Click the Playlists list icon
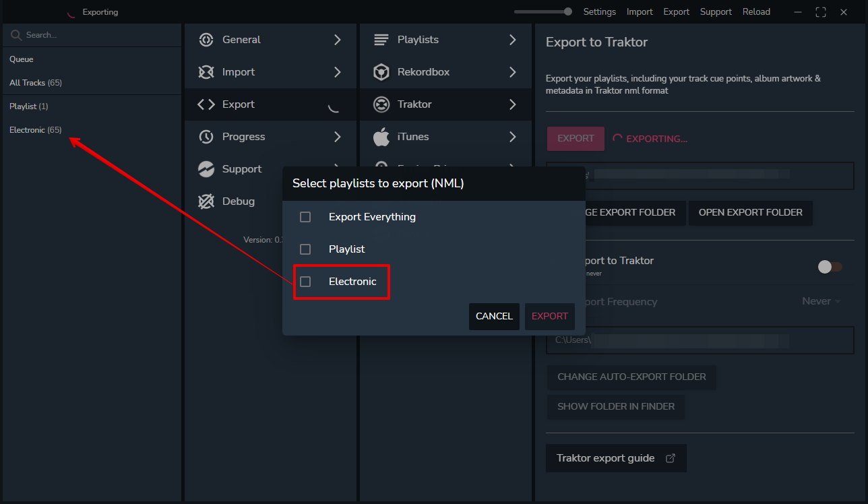 pyautogui.click(x=381, y=40)
